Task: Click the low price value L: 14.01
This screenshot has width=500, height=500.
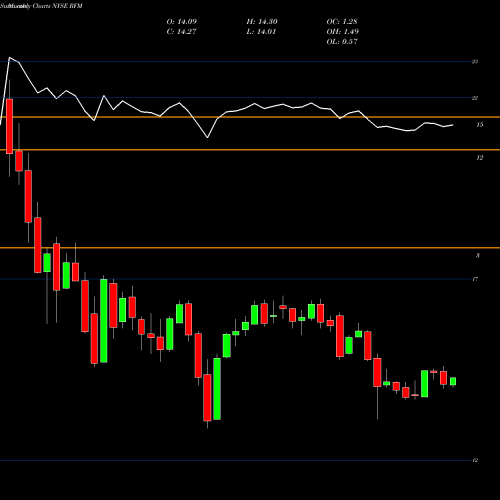Action: coord(261,31)
